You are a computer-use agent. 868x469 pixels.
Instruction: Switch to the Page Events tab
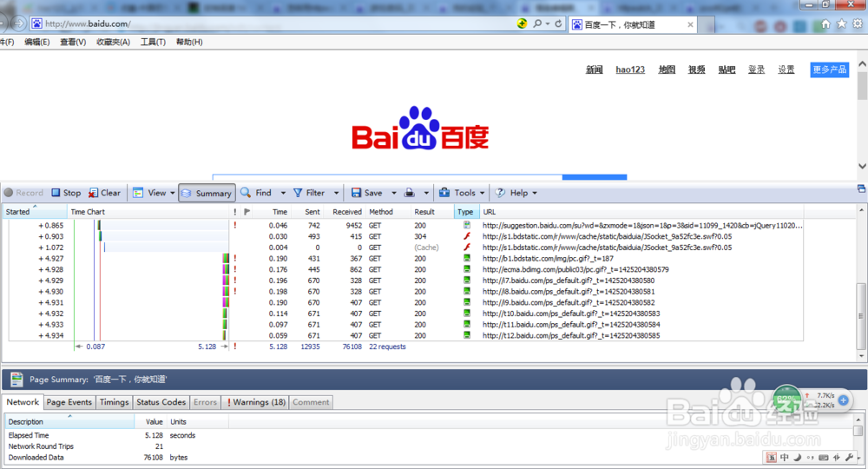[69, 402]
